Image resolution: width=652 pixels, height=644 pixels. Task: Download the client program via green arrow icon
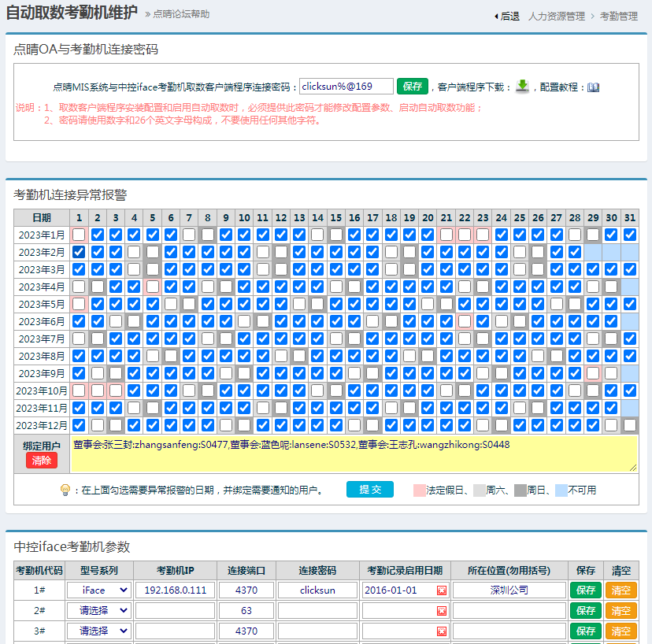click(522, 86)
